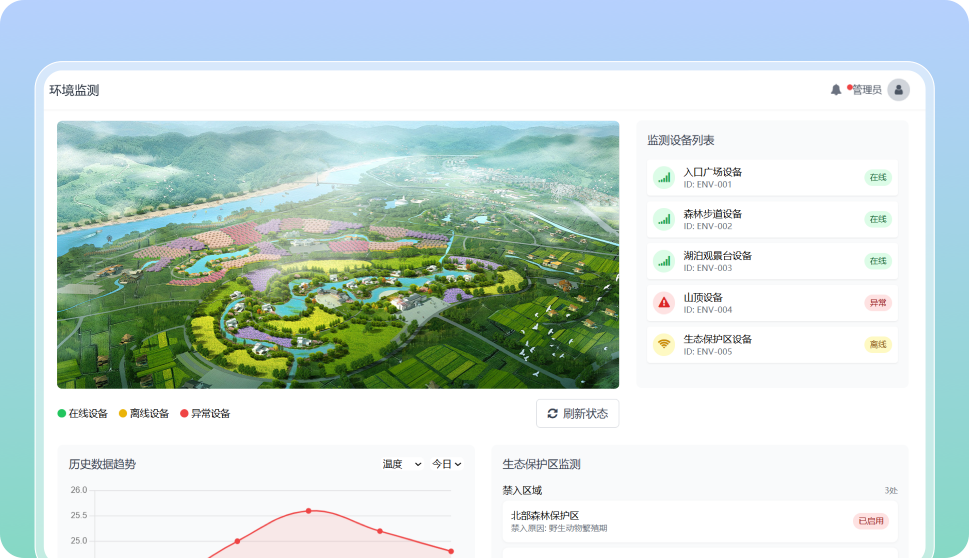Click the peak data point on temperature chart

pyautogui.click(x=308, y=511)
